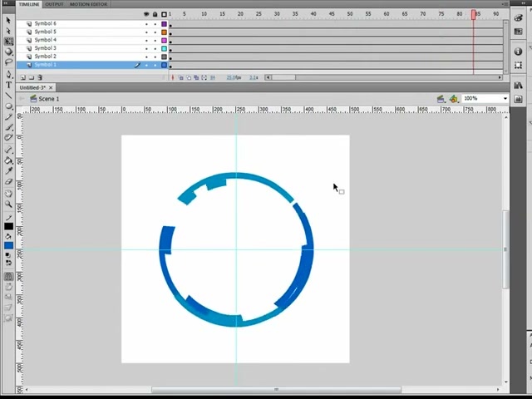Image resolution: width=532 pixels, height=399 pixels.
Task: Click the New Layer button
Action: click(23, 77)
